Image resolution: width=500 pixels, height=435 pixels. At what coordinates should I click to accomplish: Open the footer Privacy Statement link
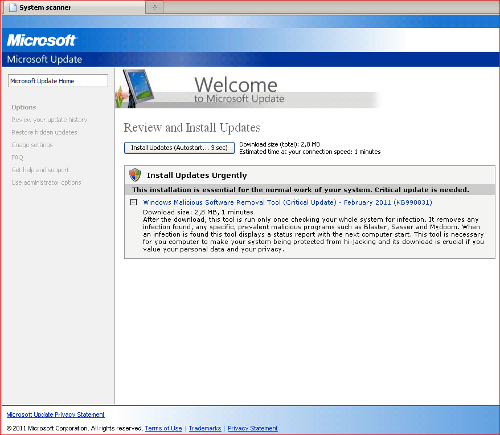[x=253, y=428]
